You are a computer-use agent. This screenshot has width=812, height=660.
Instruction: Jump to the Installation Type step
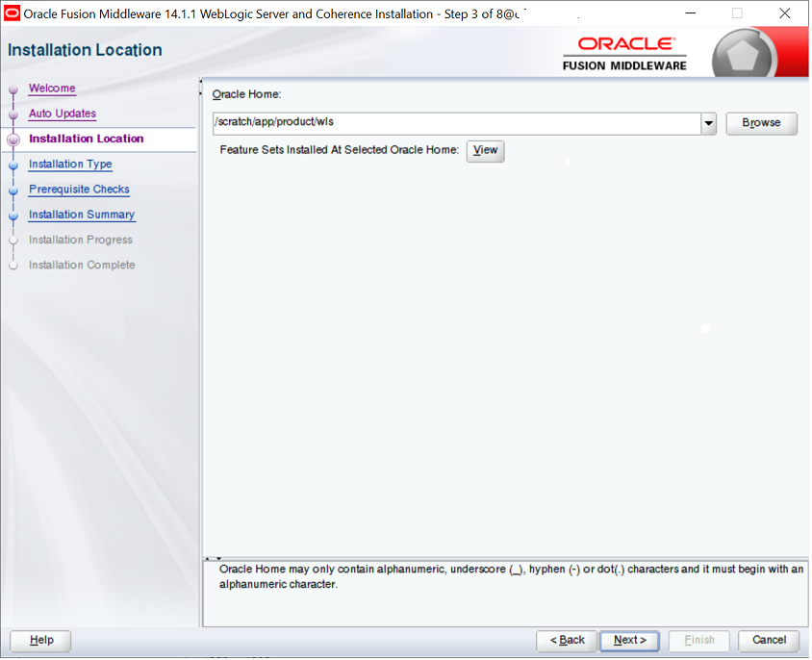70,165
